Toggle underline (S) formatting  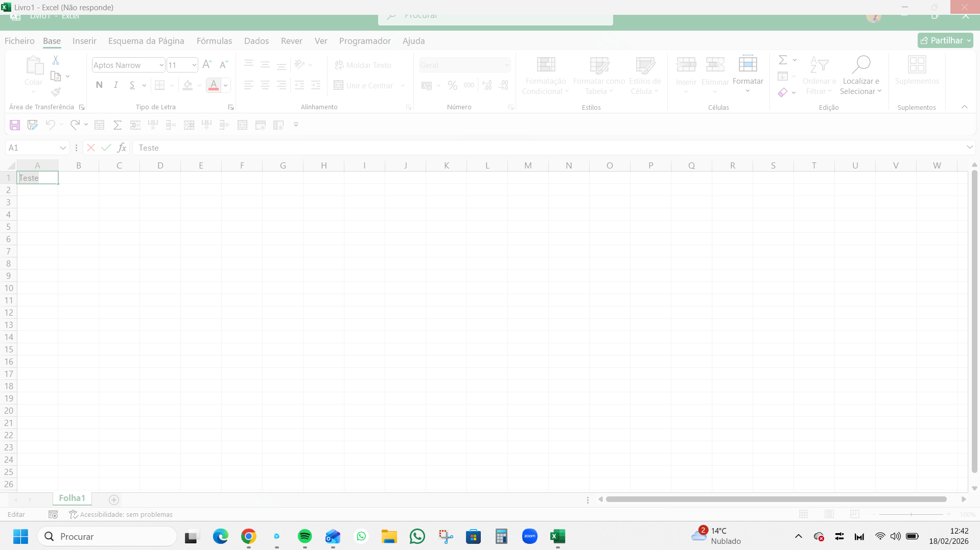132,85
